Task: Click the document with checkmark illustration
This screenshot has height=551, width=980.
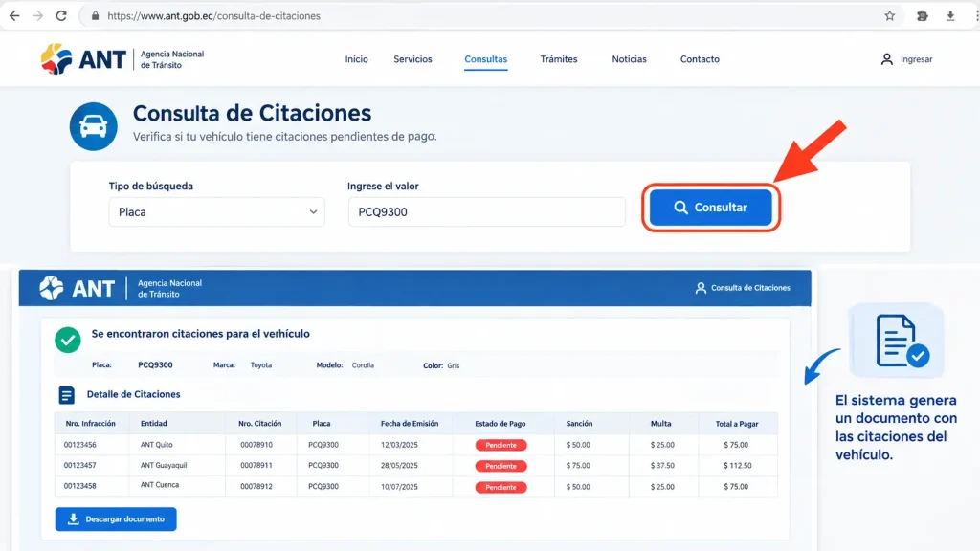Action: [x=897, y=341]
